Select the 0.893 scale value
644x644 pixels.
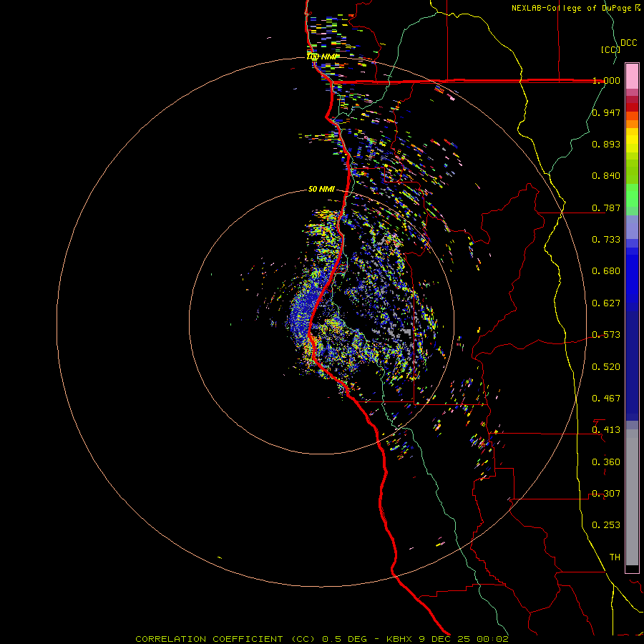[x=606, y=144]
